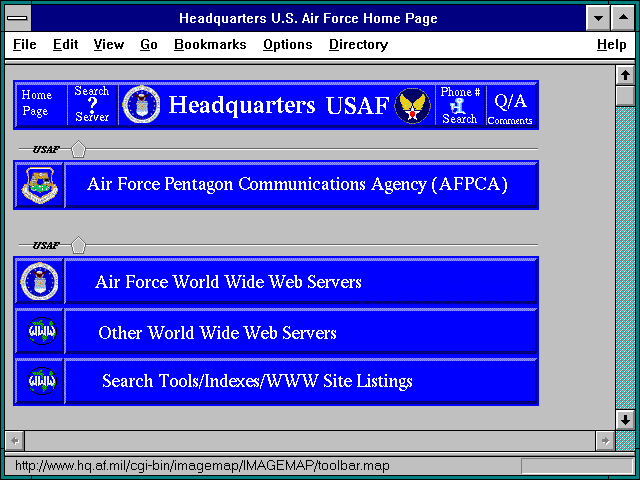
Task: Open the Options menu
Action: tap(288, 44)
